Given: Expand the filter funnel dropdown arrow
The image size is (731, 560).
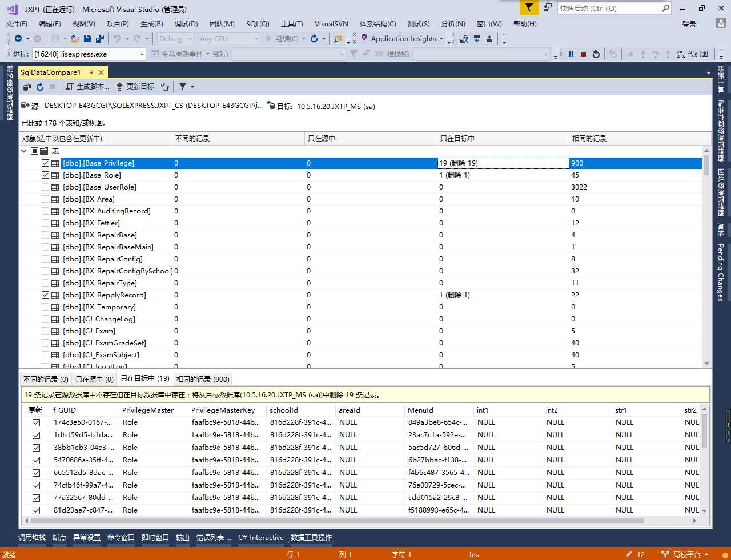Looking at the screenshot, I should [x=192, y=87].
